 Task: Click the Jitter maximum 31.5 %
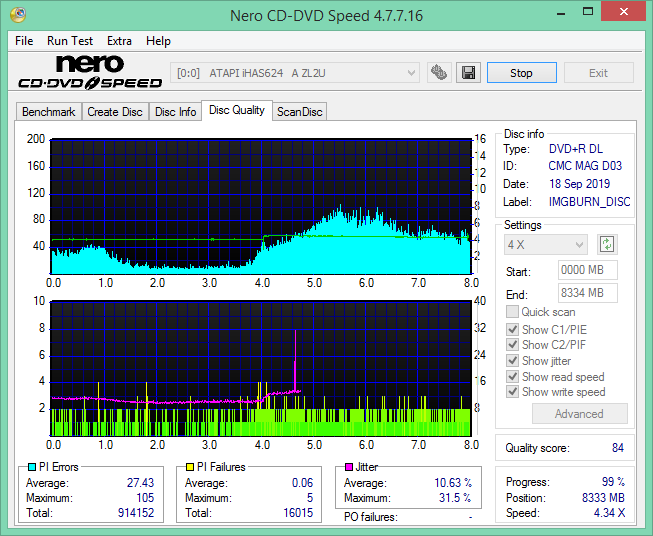(455, 498)
